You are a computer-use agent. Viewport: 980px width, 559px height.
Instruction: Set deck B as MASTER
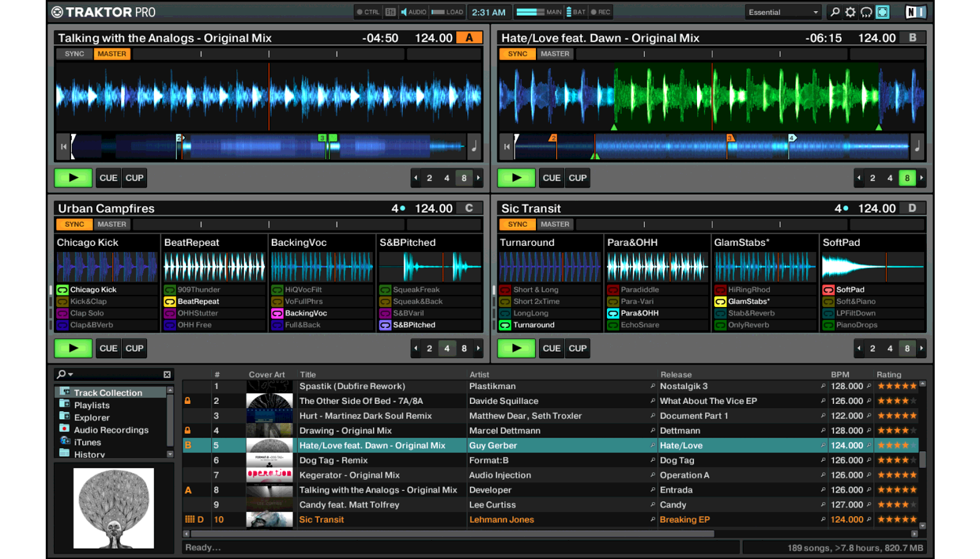tap(555, 54)
